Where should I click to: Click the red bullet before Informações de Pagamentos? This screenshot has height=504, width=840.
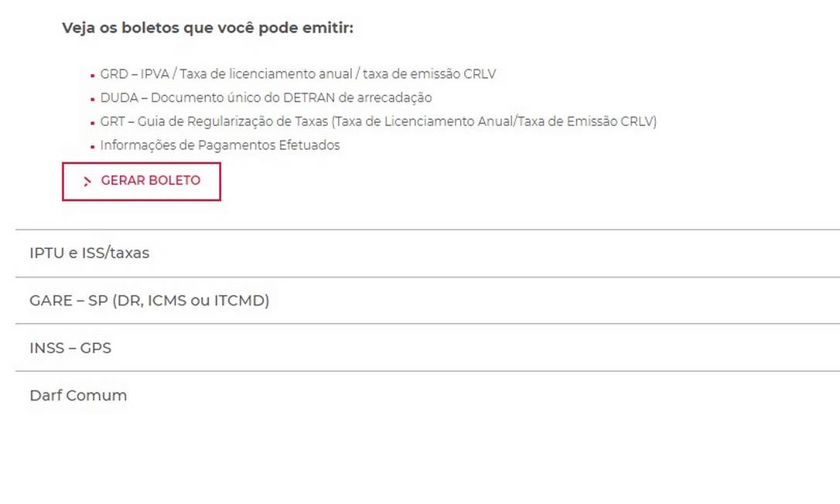click(93, 146)
